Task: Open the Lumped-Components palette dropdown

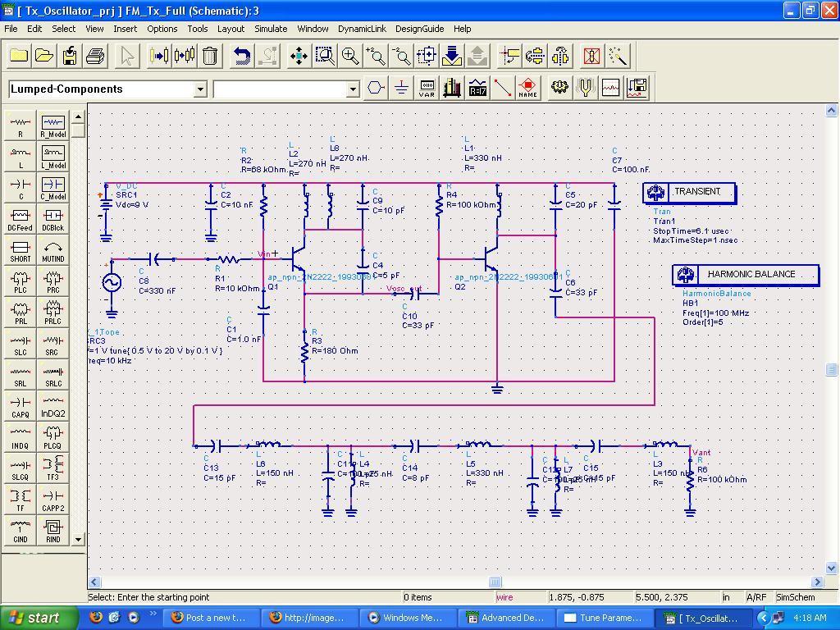Action: (x=200, y=89)
